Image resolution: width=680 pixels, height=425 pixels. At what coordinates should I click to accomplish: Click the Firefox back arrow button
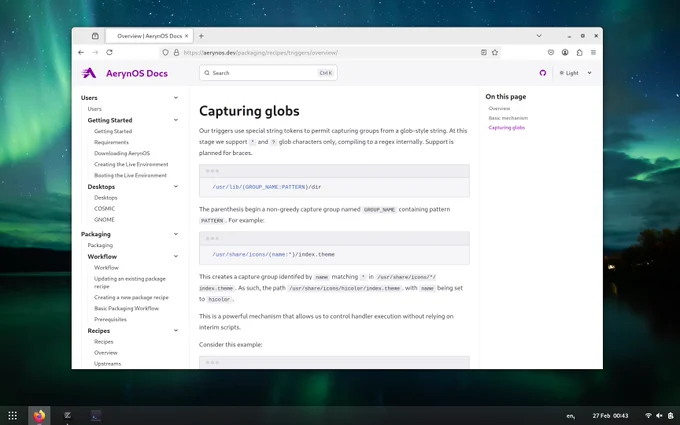[81, 52]
